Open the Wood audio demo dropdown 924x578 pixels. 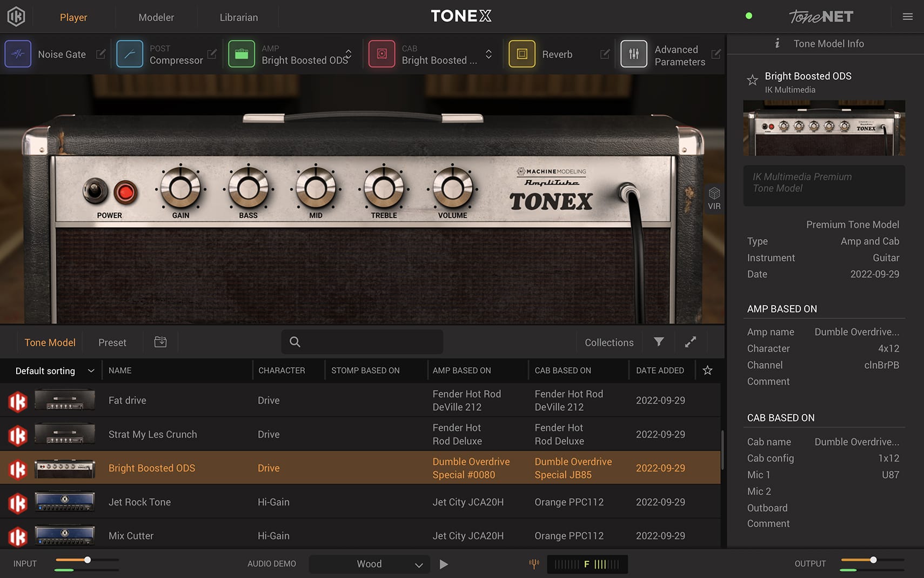[369, 564]
